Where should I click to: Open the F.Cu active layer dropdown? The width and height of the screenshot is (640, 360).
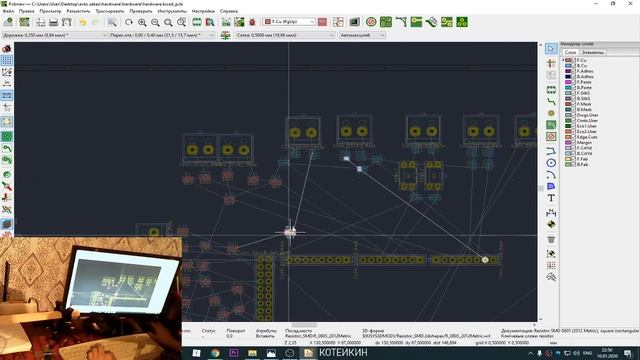point(289,22)
